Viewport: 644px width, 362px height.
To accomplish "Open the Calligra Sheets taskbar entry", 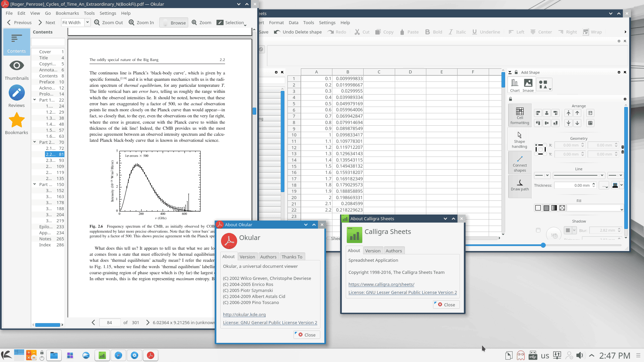I will coord(102,355).
